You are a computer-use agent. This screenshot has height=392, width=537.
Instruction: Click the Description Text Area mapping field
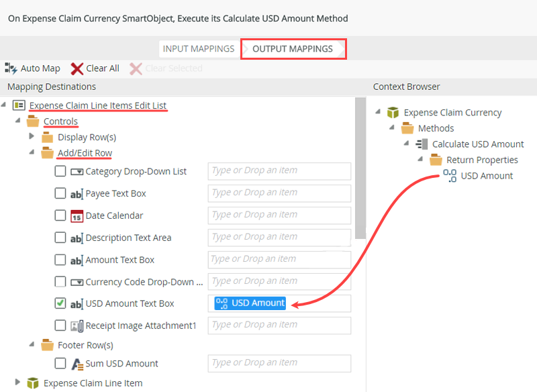pyautogui.click(x=279, y=238)
